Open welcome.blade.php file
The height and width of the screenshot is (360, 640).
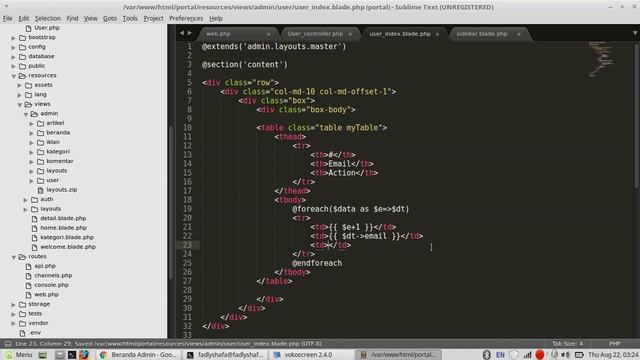click(x=68, y=247)
